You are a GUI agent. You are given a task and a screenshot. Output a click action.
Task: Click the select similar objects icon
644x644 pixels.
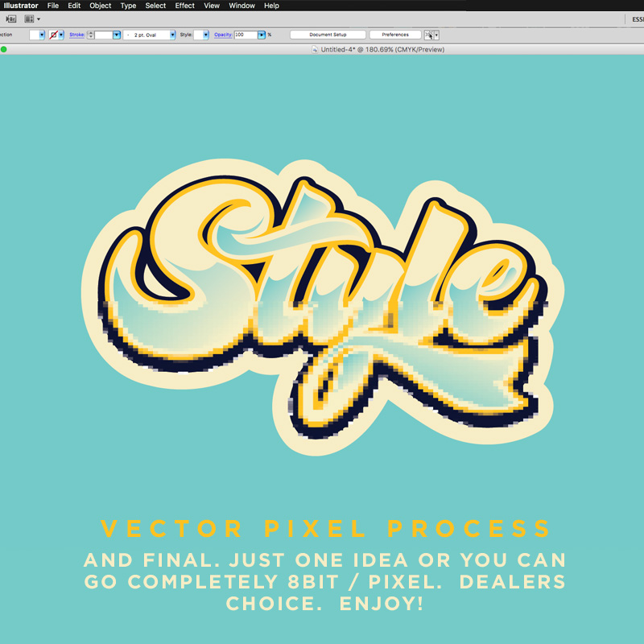coord(429,35)
